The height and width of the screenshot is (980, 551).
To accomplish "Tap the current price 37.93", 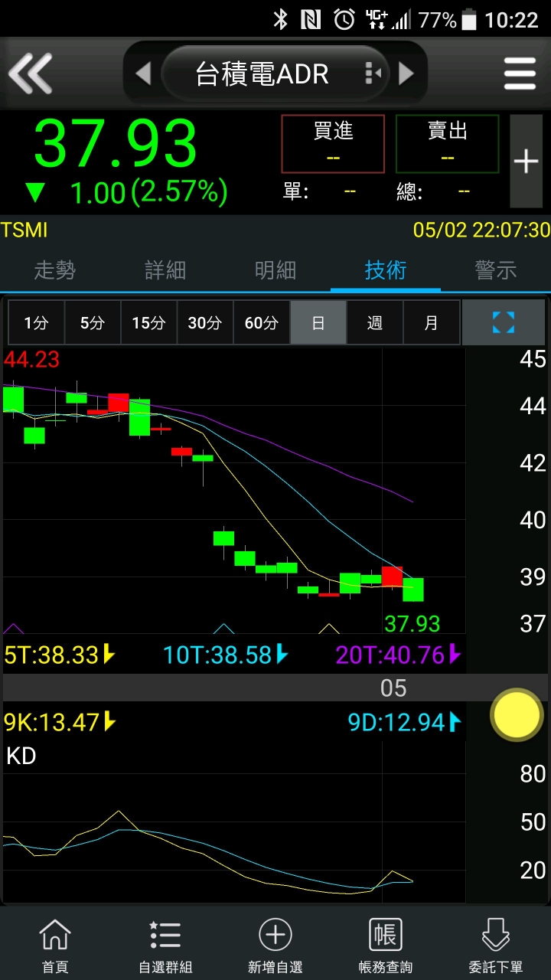I will pos(116,143).
